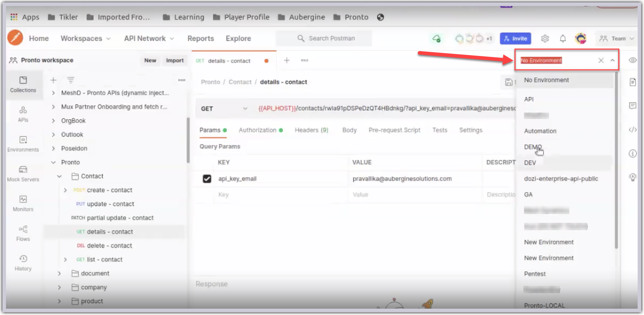Open the Flows sidebar panel
The image size is (644, 315).
(x=23, y=233)
